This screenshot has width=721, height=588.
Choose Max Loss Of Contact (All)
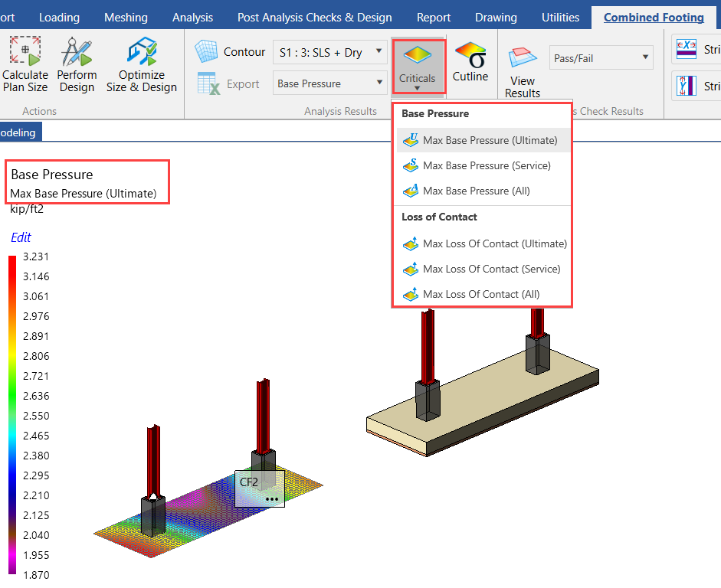[483, 294]
